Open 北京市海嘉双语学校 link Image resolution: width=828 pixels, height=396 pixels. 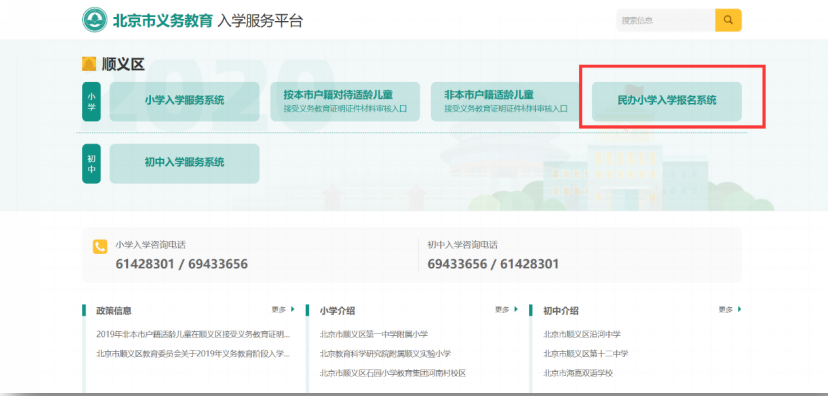578,373
